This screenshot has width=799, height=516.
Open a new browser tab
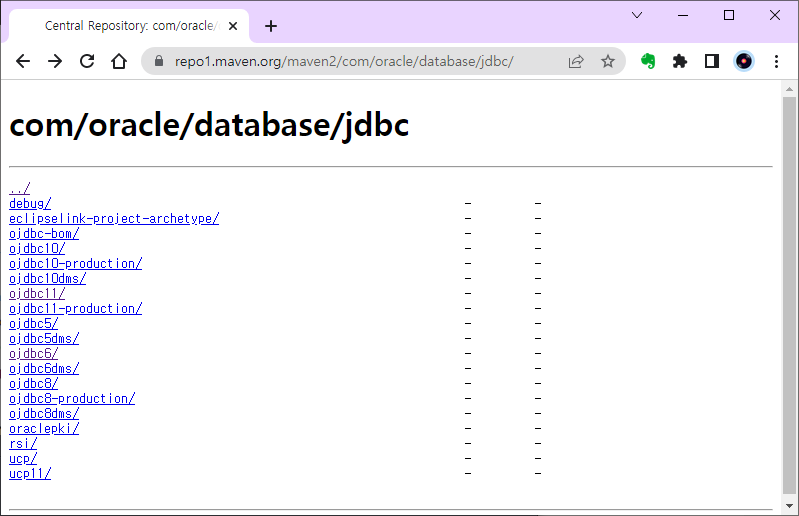[x=271, y=26]
